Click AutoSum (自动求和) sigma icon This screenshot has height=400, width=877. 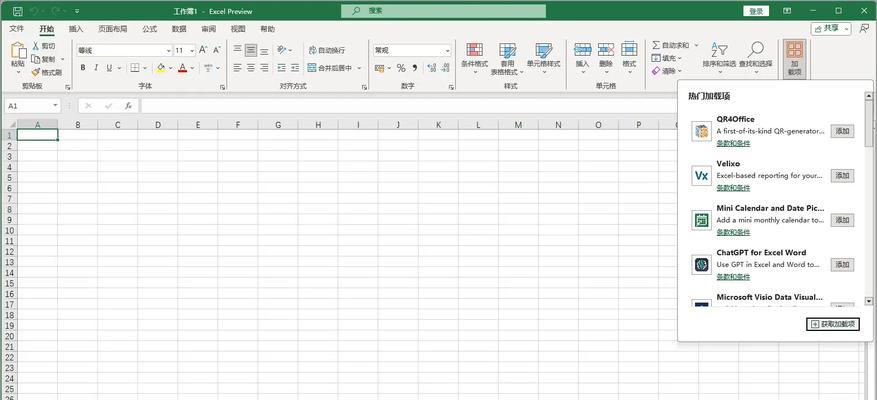tap(656, 45)
